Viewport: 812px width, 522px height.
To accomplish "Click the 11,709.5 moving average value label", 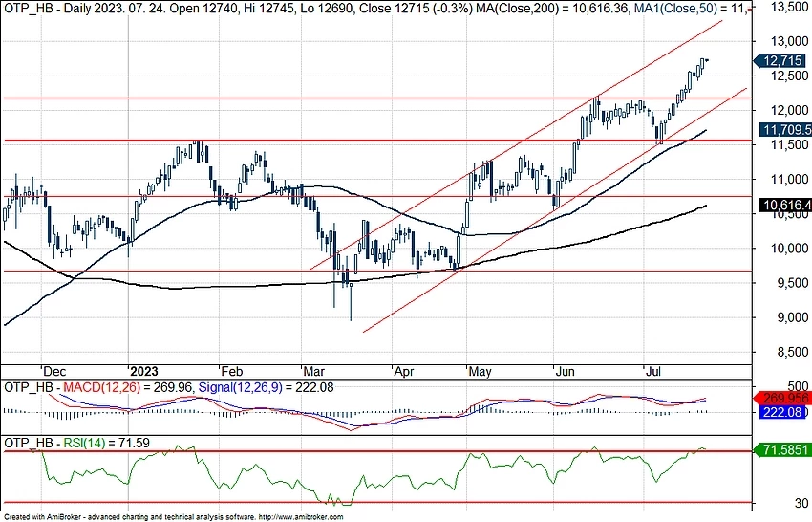I will tap(785, 130).
